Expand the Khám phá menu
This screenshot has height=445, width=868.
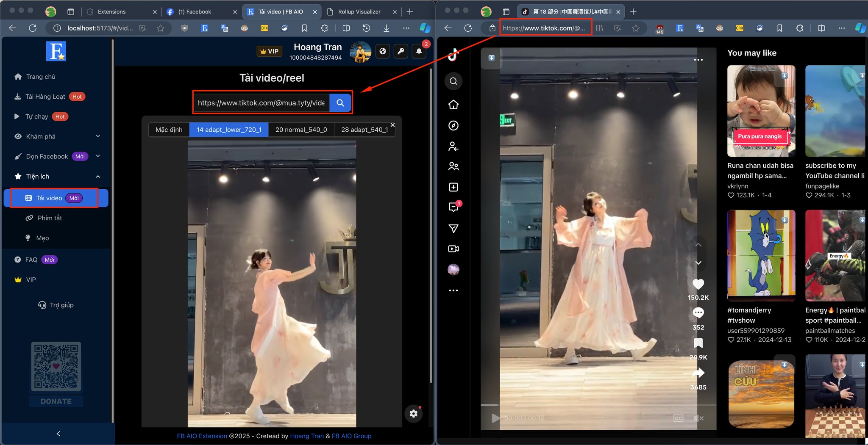pos(58,136)
